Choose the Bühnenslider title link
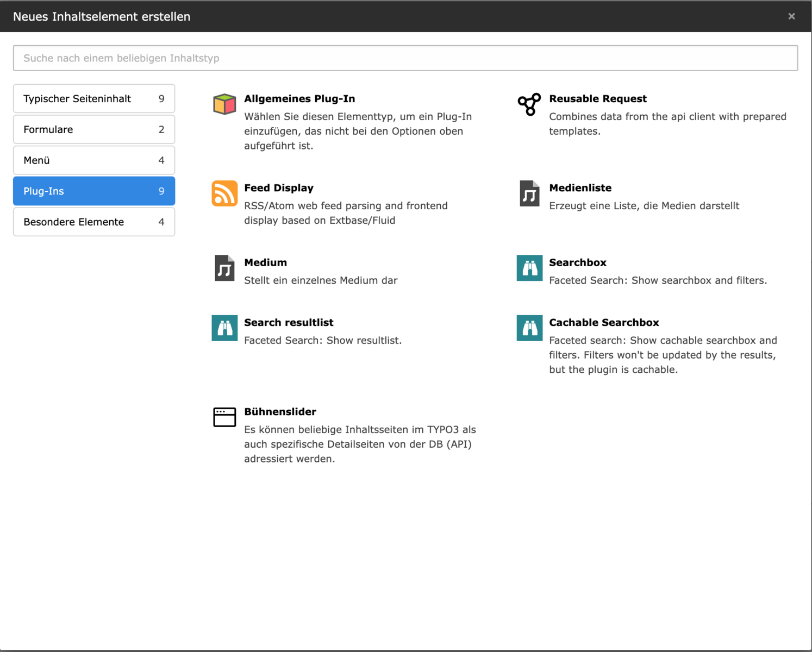This screenshot has height=652, width=812. pos(280,412)
